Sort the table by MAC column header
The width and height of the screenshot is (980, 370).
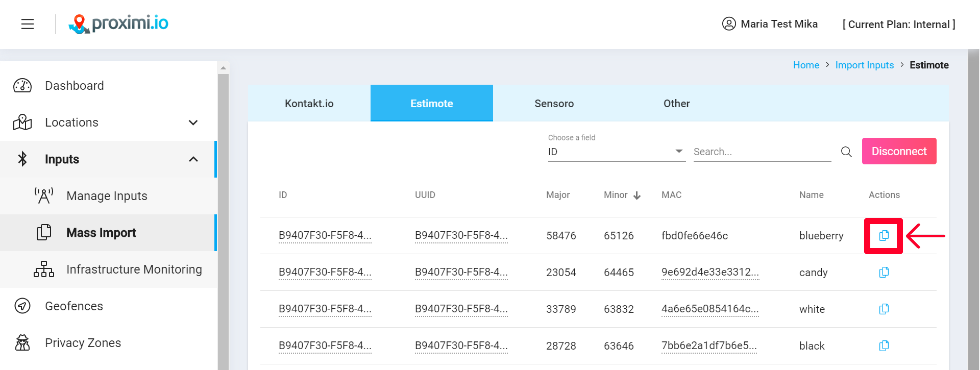pos(672,195)
